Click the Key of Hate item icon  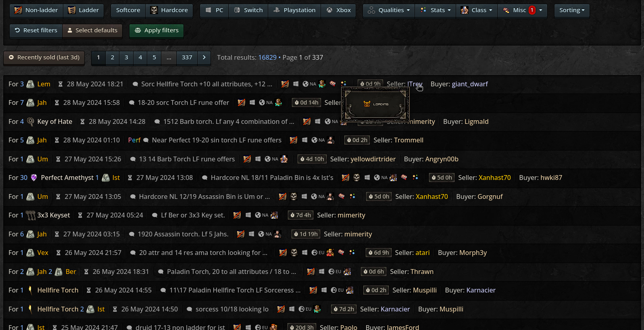(x=31, y=121)
